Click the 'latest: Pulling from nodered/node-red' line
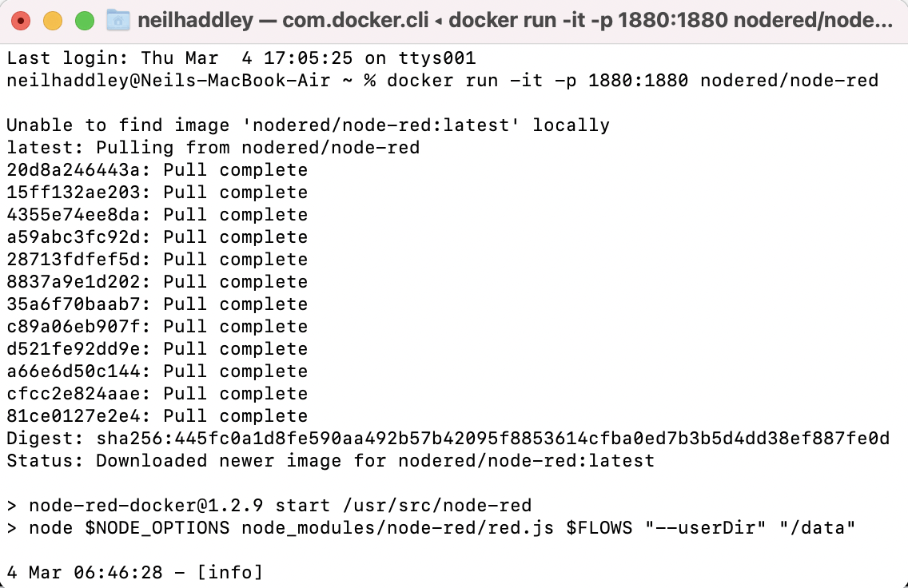 tap(213, 148)
